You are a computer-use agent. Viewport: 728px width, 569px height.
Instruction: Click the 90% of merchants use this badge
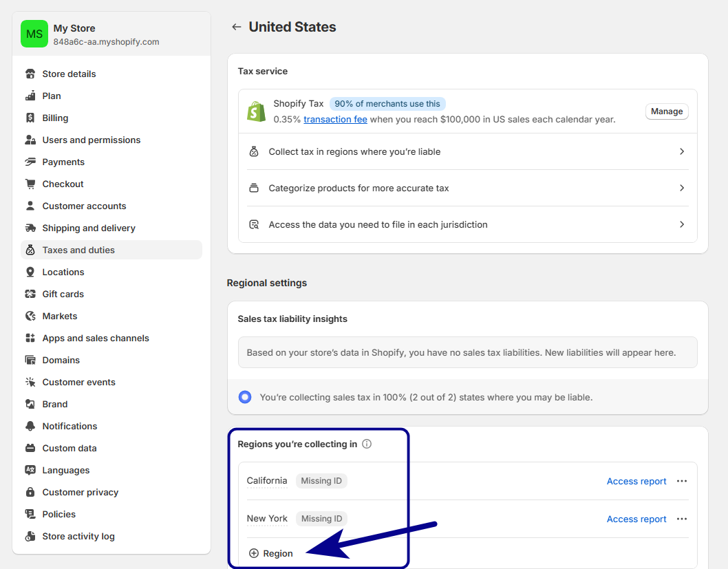[387, 103]
